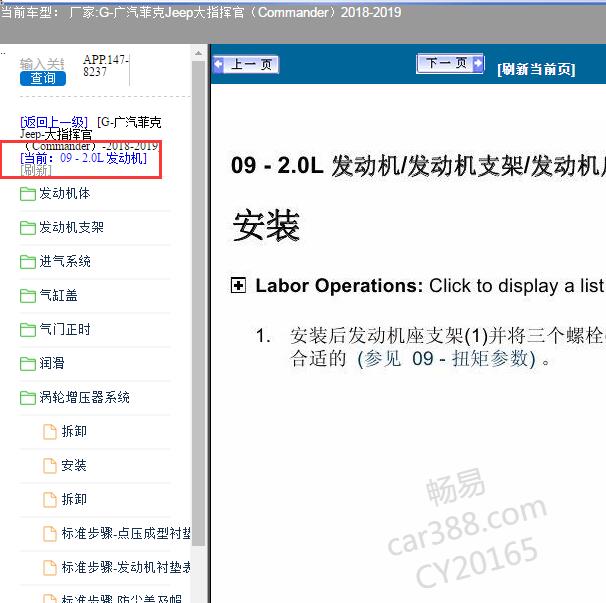Go to next page with 下一页 button

tap(450, 63)
